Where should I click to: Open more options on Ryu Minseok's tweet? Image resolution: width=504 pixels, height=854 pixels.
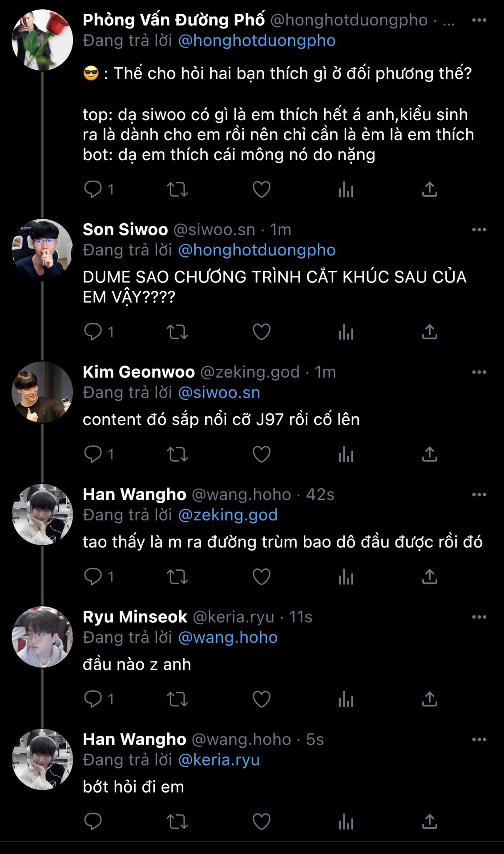click(479, 617)
